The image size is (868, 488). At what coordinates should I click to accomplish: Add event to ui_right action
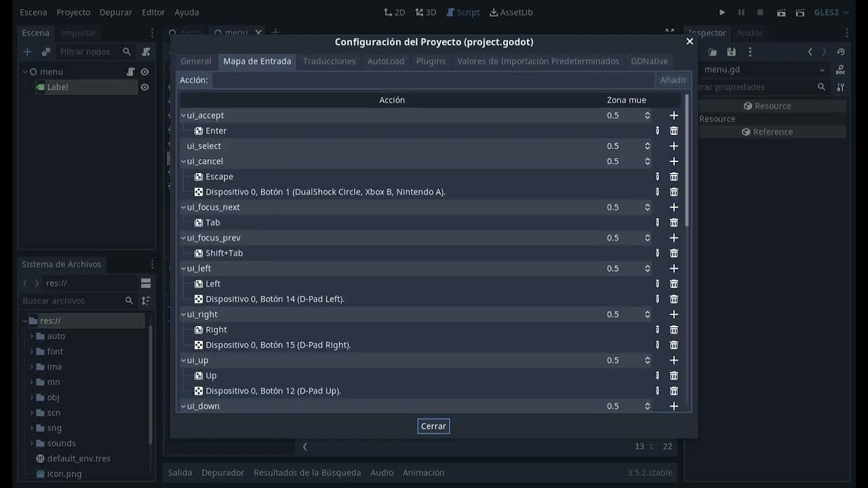(673, 314)
